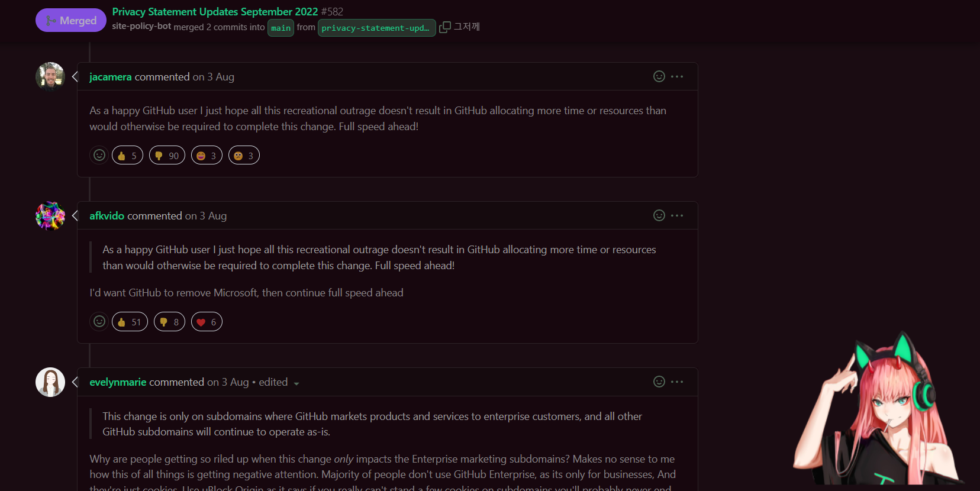Open evelynmarie profile link
Screen dimensions: 980x491
point(118,382)
